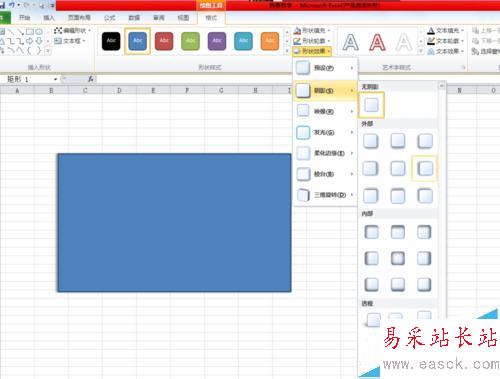Go to the 数据 (Data) tab

pyautogui.click(x=134, y=18)
